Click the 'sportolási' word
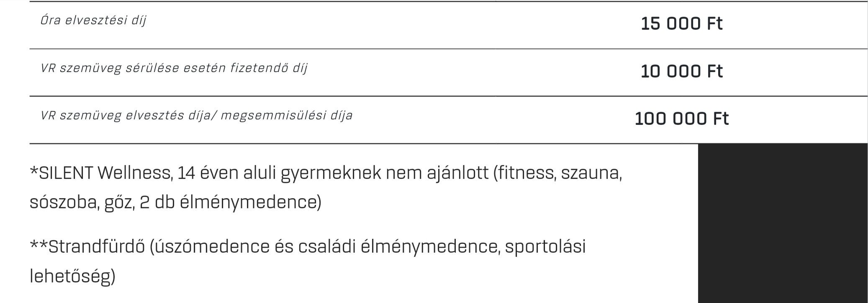 (545, 247)
